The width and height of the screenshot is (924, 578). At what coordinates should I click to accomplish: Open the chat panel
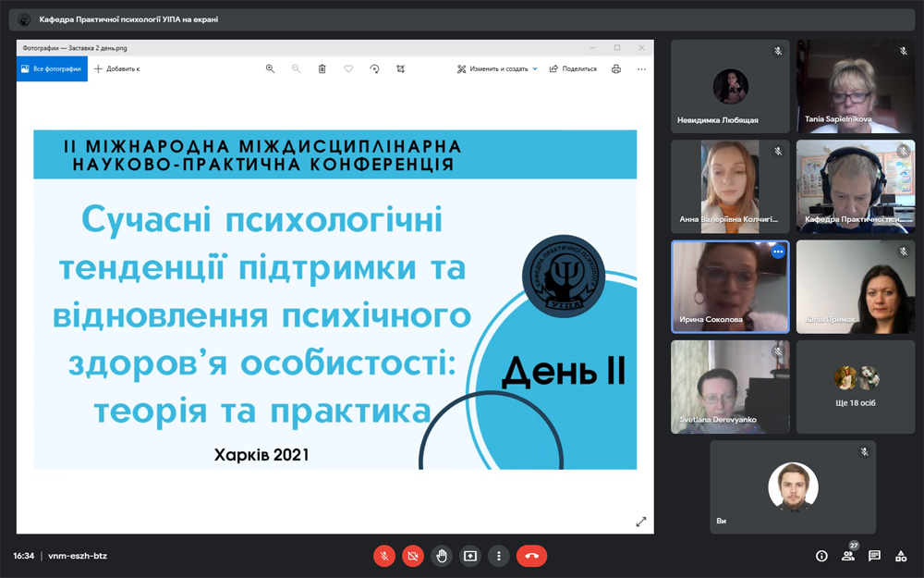click(x=874, y=556)
